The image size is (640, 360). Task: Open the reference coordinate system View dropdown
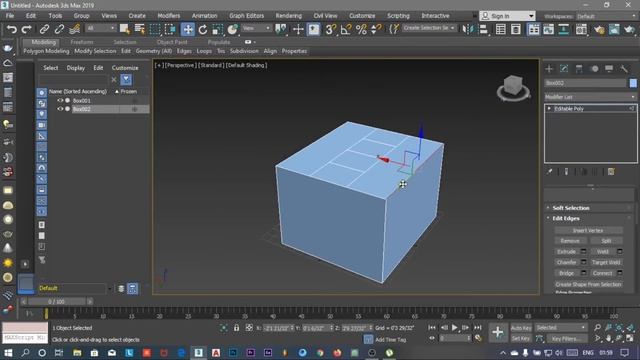point(256,28)
